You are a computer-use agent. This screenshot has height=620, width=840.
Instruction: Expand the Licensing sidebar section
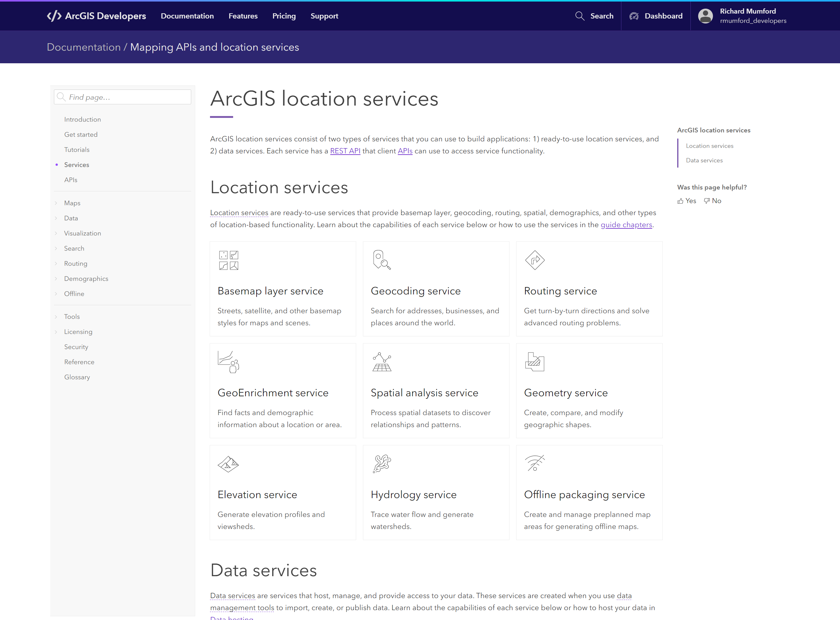56,332
